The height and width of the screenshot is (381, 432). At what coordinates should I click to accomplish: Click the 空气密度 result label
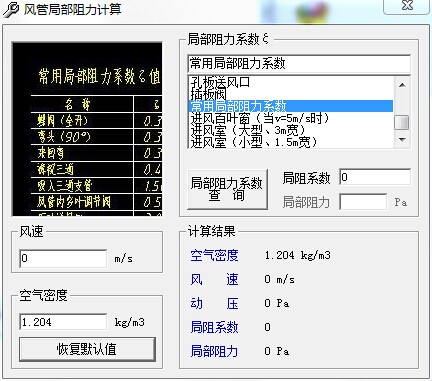tap(214, 255)
